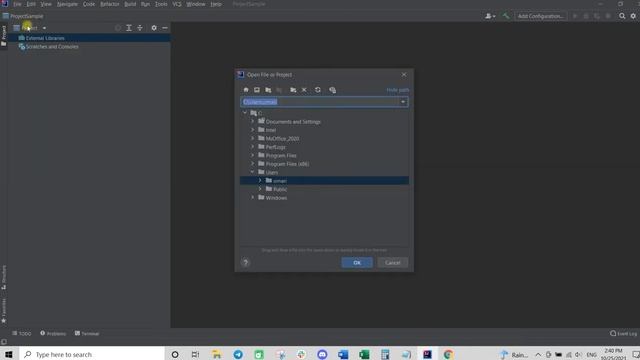Image resolution: width=640 pixels, height=360 pixels.
Task: Open the Navigate menu
Action: tap(67, 4)
